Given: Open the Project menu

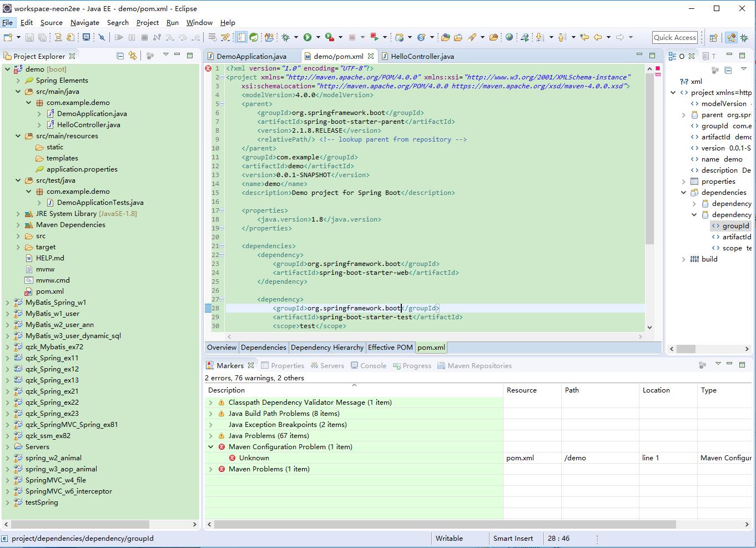Looking at the screenshot, I should [147, 22].
